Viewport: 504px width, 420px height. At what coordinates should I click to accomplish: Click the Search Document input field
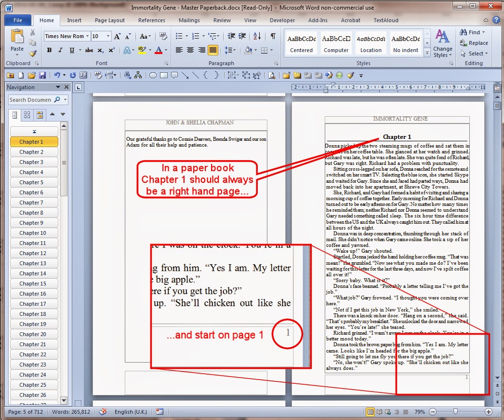[31, 100]
